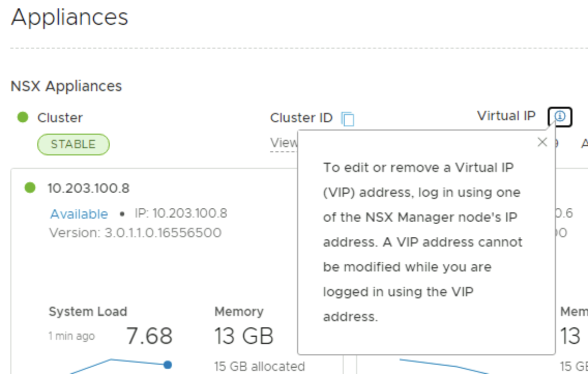Click the 15 GB allocated memory text
Image resolution: width=588 pixels, height=374 pixels.
point(259,366)
